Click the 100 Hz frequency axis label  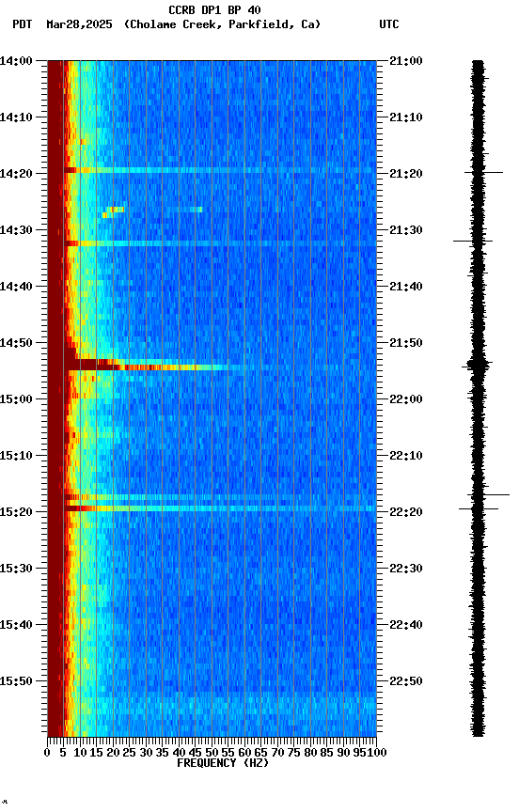[x=377, y=753]
